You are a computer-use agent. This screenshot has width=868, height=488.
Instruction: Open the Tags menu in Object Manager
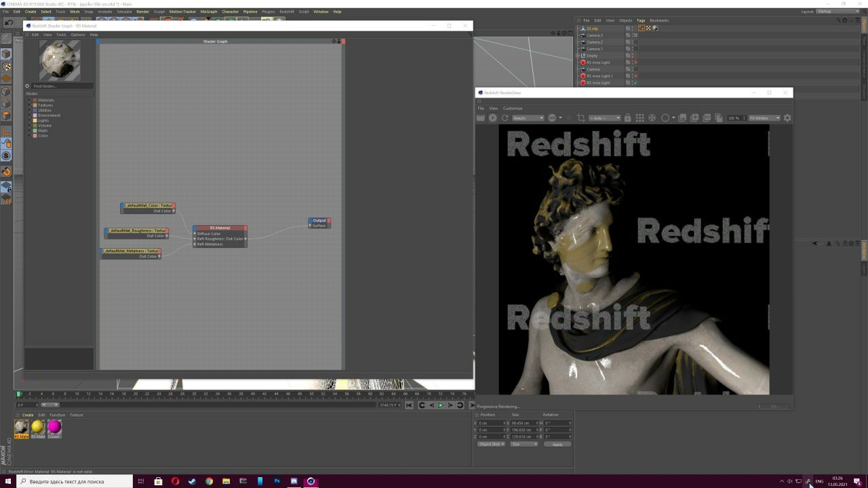(641, 20)
